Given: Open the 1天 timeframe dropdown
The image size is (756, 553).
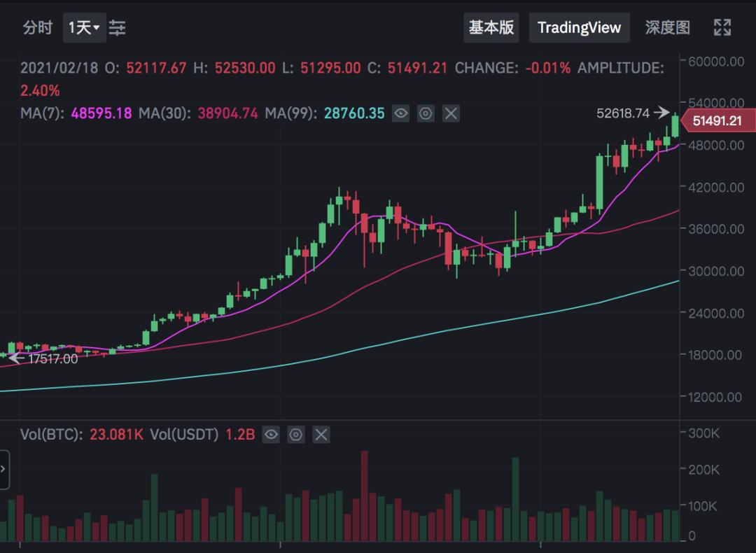Looking at the screenshot, I should click(x=84, y=28).
